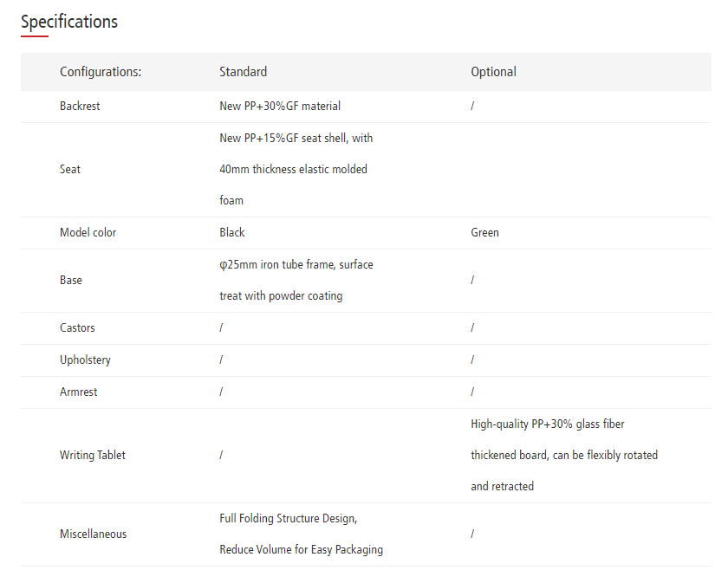Click the Optional column header
This screenshot has width=728, height=570.
pyautogui.click(x=493, y=72)
